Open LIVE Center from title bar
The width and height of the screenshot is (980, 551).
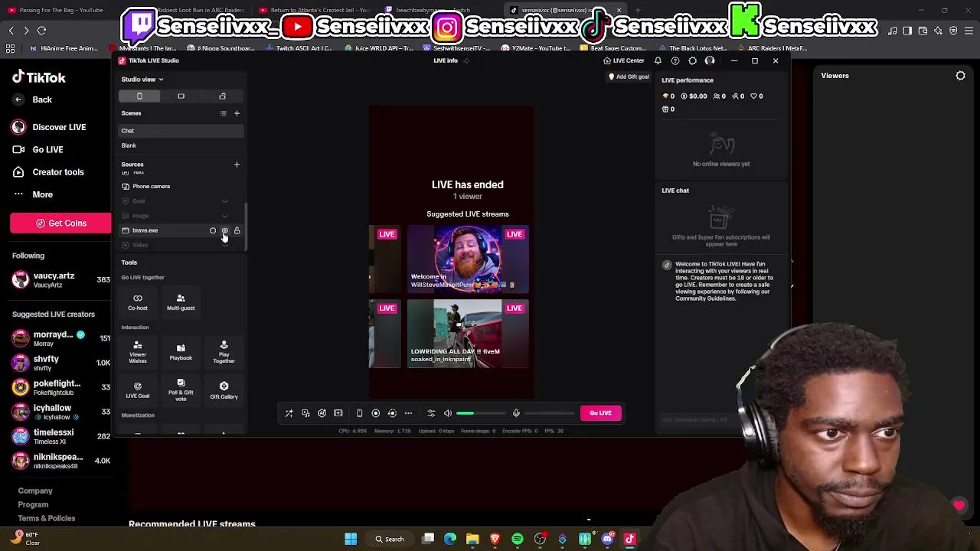[624, 60]
